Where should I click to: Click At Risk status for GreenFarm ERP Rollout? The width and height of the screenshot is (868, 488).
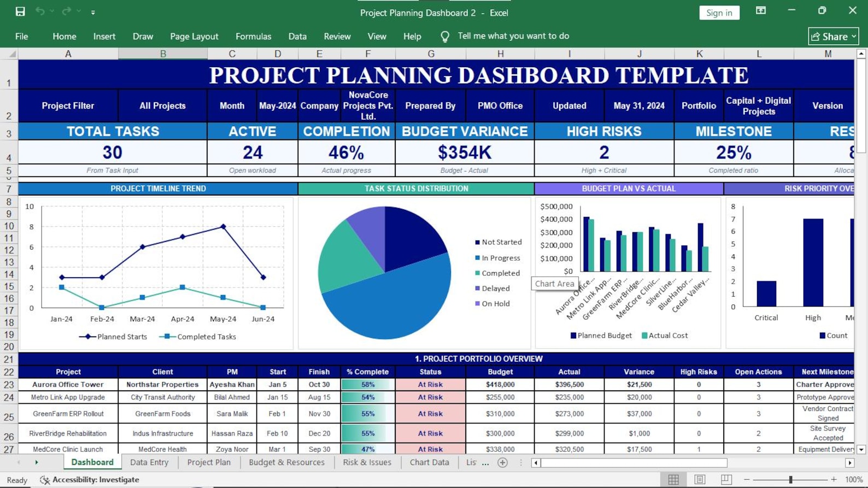(431, 414)
